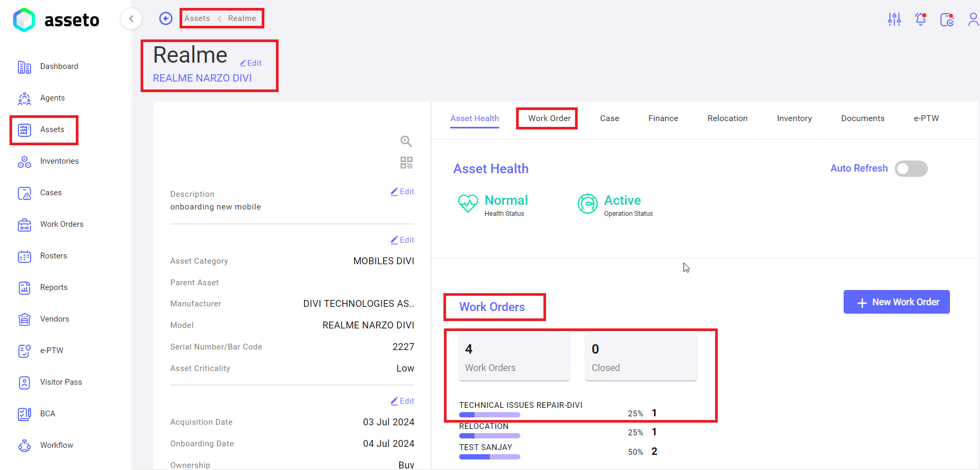Screen dimensions: 980x470
Task: Click the notification bell icon
Action: (920, 19)
